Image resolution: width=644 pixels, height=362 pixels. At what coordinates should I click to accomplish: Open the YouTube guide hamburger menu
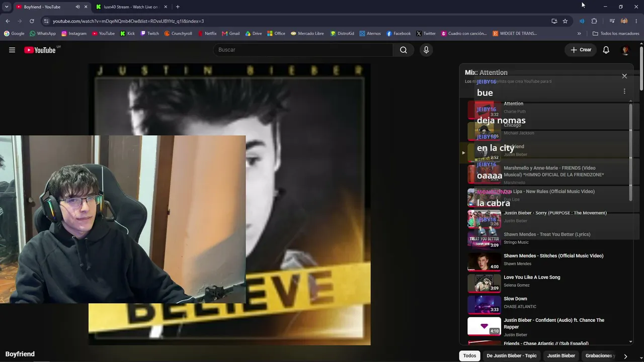(12, 50)
